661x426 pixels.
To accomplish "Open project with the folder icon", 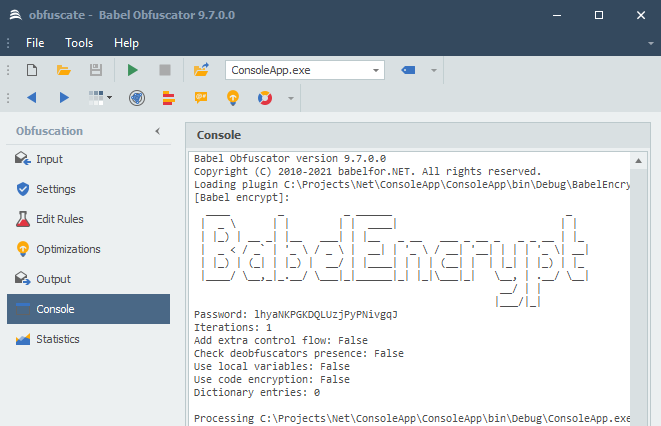I will [x=64, y=70].
